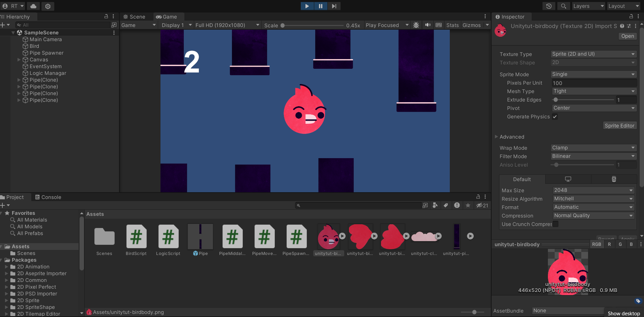Image resolution: width=644 pixels, height=317 pixels.
Task: Toggle Gizmos in Game view
Action: click(472, 25)
